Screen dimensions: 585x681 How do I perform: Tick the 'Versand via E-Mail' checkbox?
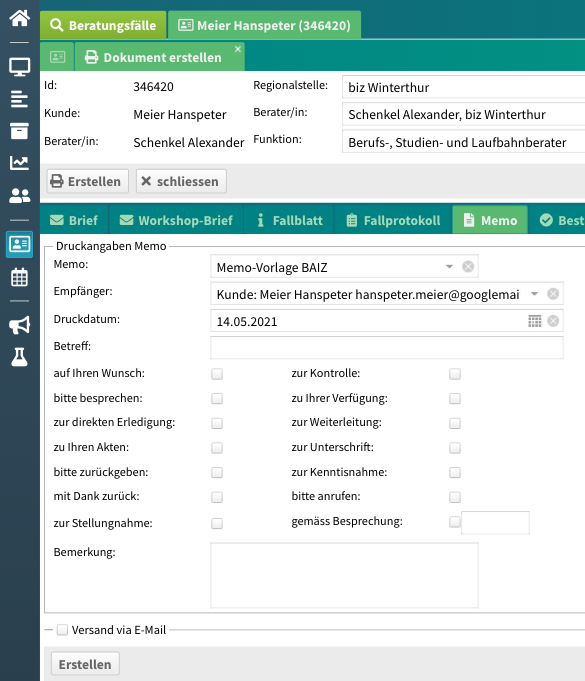[x=63, y=630]
